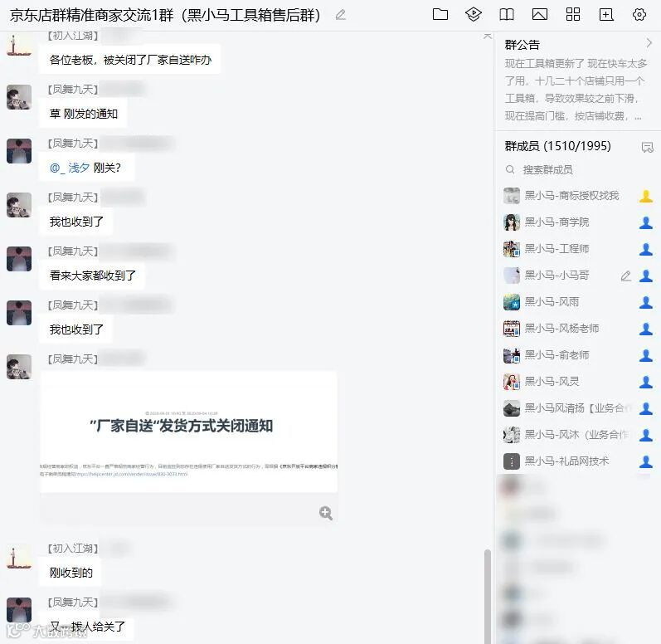Click the chat area vertical scrollbar thumb
This screenshot has width=661, height=644.
tap(488, 597)
